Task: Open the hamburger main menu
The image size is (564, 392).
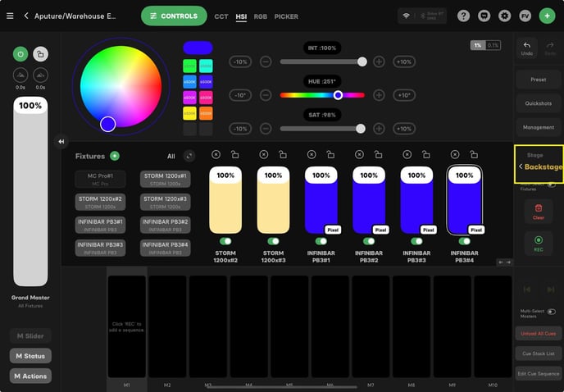Action: tap(10, 16)
